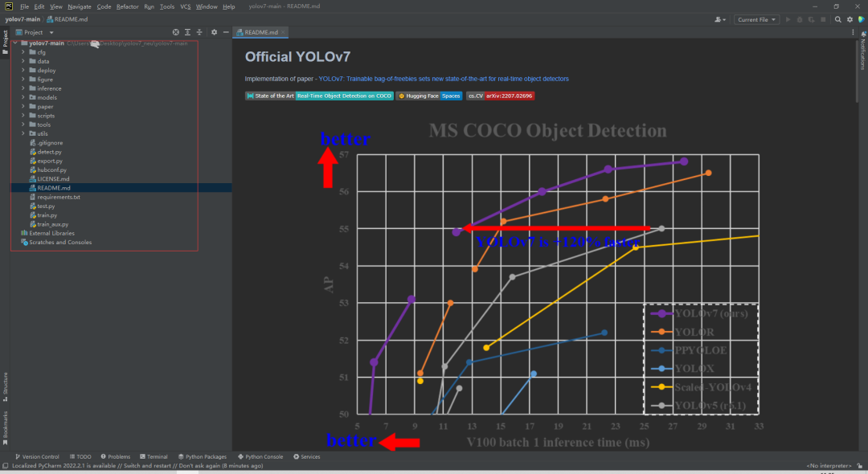Viewport: 868px width, 474px height.
Task: Open the Navigate menu
Action: [x=79, y=6]
